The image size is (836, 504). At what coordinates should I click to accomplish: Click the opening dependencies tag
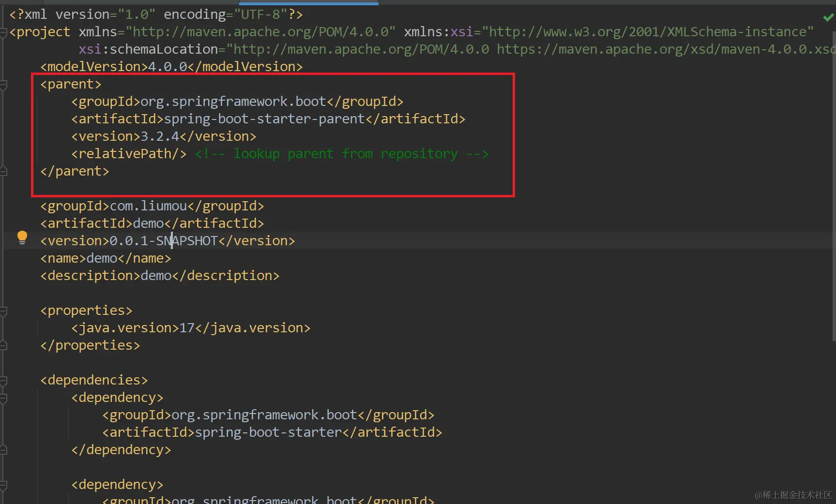click(x=94, y=380)
